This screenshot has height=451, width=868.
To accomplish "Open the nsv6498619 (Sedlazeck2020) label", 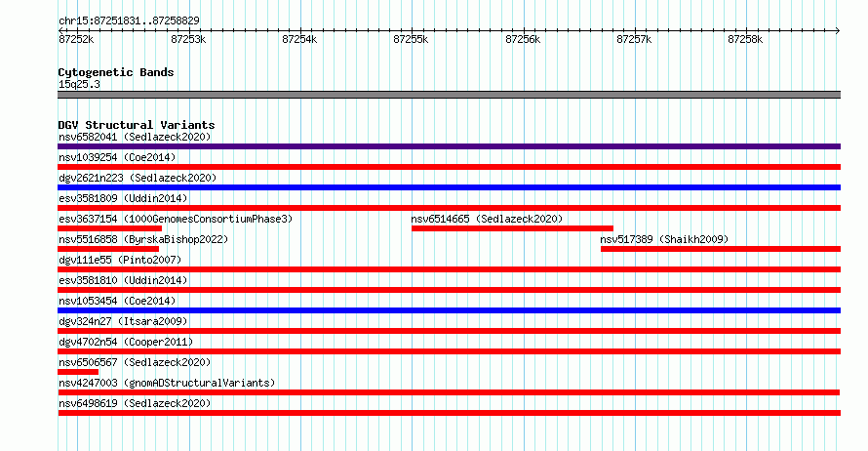I will pos(135,403).
